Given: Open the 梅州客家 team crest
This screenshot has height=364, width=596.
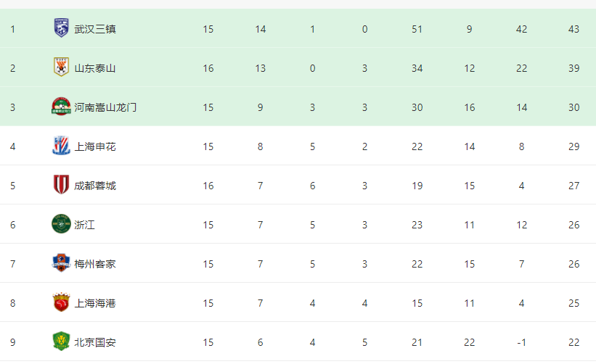Looking at the screenshot, I should coord(61,263).
